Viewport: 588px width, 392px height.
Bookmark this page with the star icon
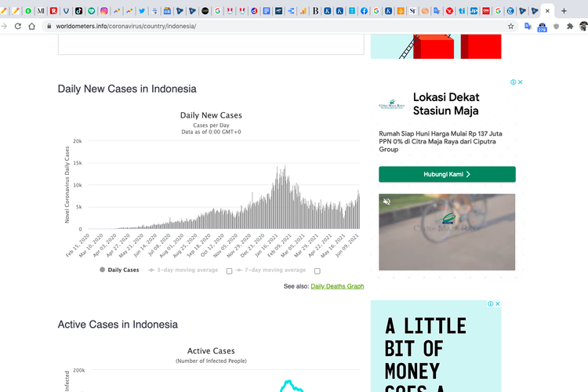(511, 26)
